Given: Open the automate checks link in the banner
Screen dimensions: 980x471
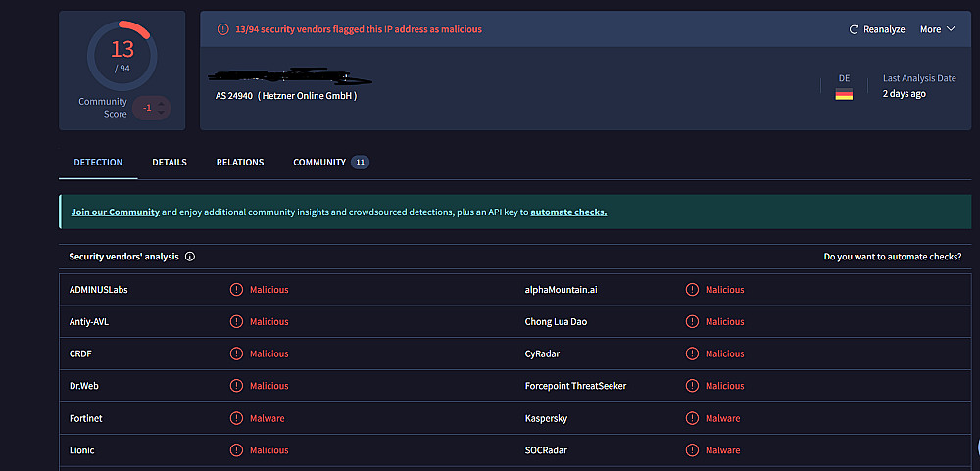Looking at the screenshot, I should click(568, 212).
